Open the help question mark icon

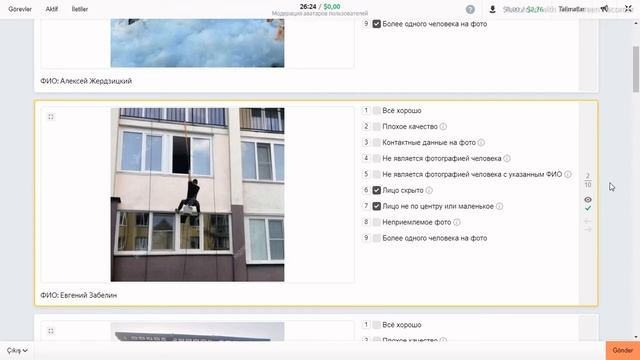pos(470,9)
